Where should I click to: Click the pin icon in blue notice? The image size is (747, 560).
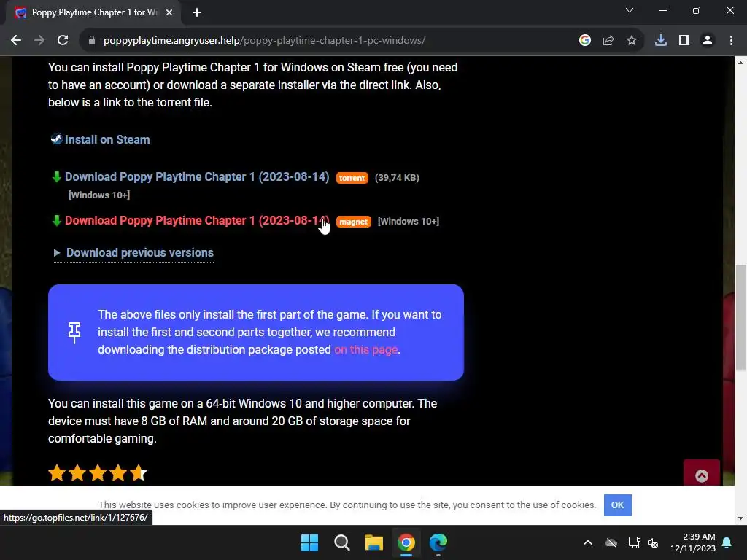(x=74, y=332)
